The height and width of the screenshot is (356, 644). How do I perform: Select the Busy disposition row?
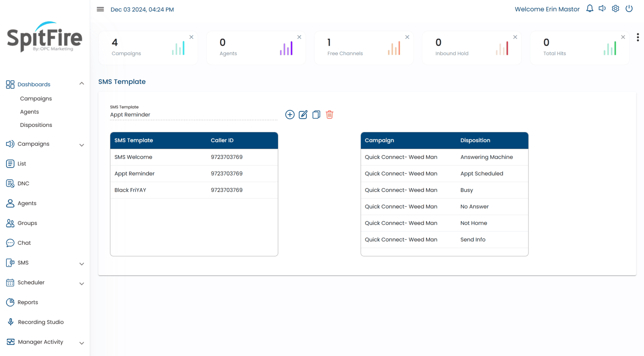point(444,190)
